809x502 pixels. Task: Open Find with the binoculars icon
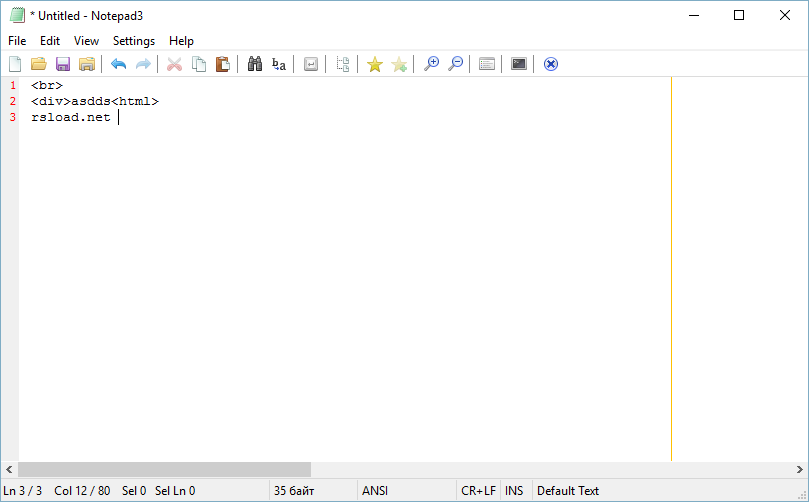255,64
